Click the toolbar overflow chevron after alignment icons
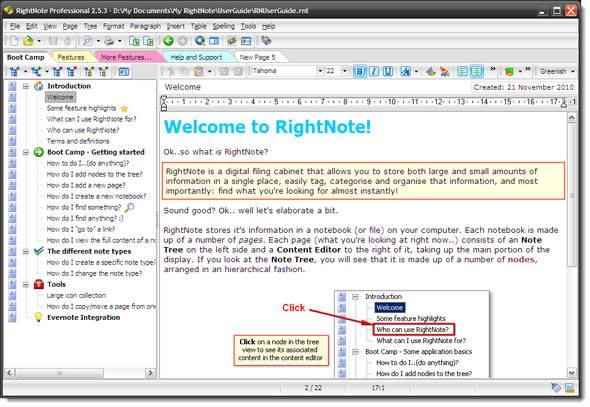 coord(493,69)
